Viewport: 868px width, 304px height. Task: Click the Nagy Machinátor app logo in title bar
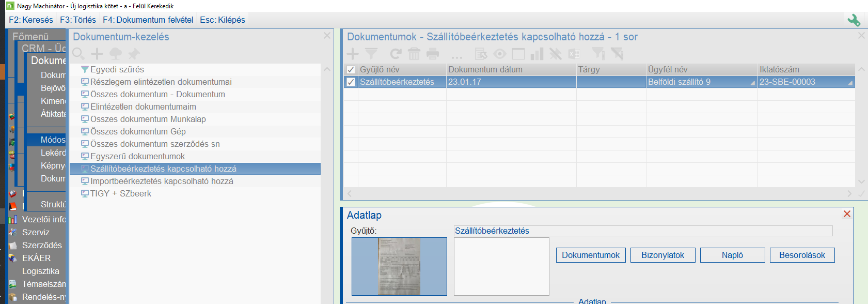coord(10,6)
